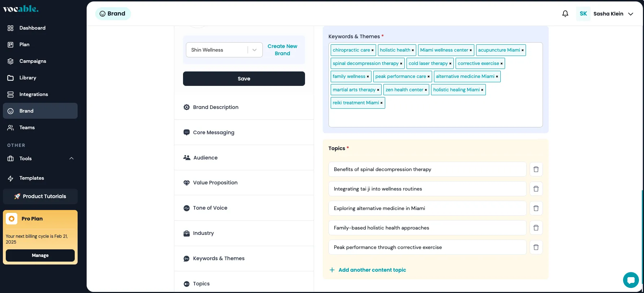The height and width of the screenshot is (293, 644).
Task: Add another content topic
Action: pos(372,270)
